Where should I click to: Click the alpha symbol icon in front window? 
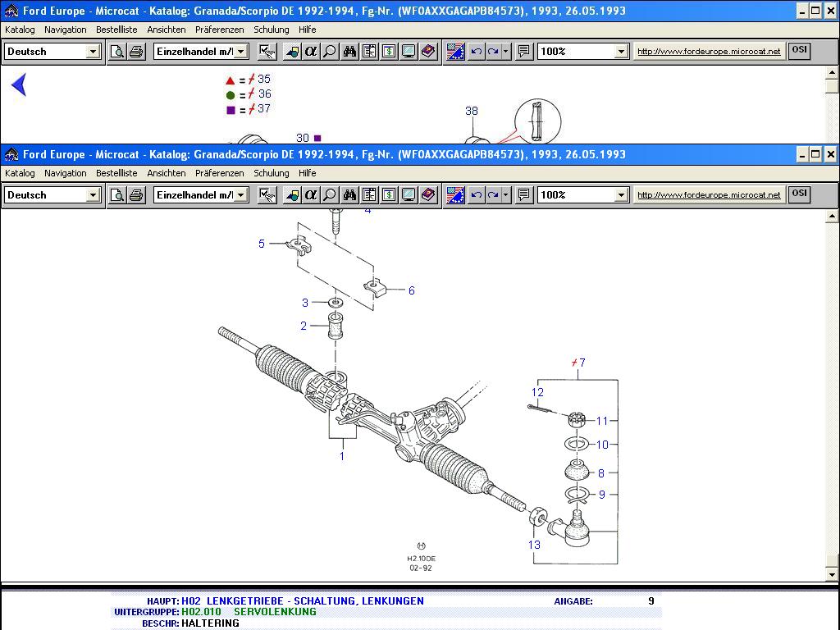pyautogui.click(x=311, y=195)
